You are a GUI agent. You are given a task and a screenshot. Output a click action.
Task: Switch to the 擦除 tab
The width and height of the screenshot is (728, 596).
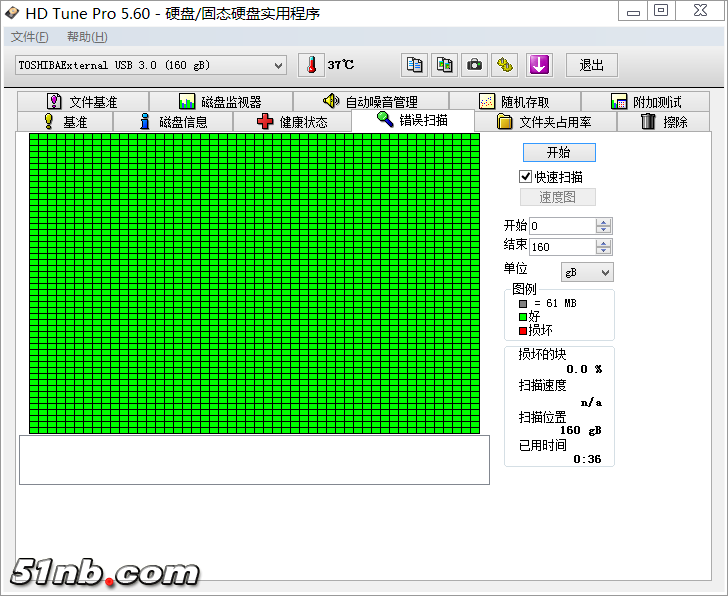pyautogui.click(x=663, y=122)
